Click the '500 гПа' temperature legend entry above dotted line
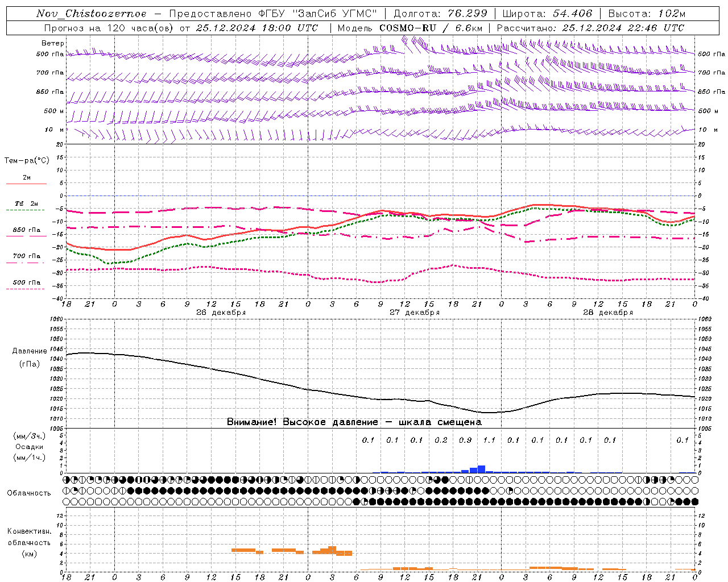This screenshot has height=582, width=728. click(26, 282)
